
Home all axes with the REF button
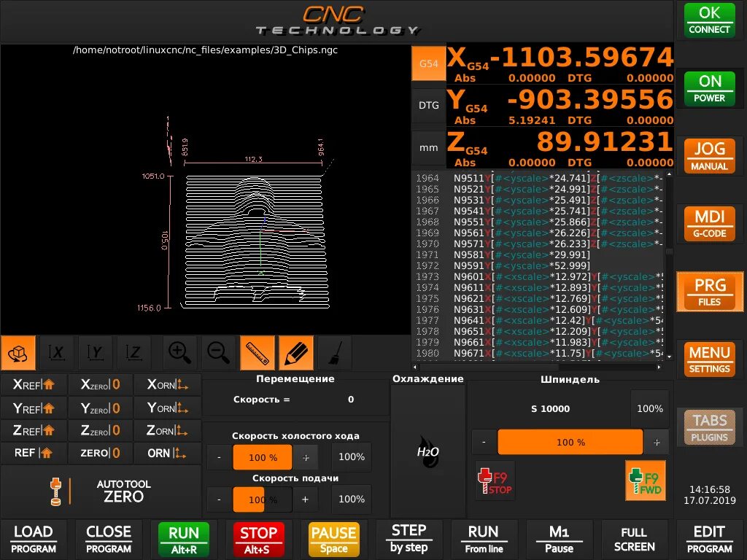click(x=34, y=453)
